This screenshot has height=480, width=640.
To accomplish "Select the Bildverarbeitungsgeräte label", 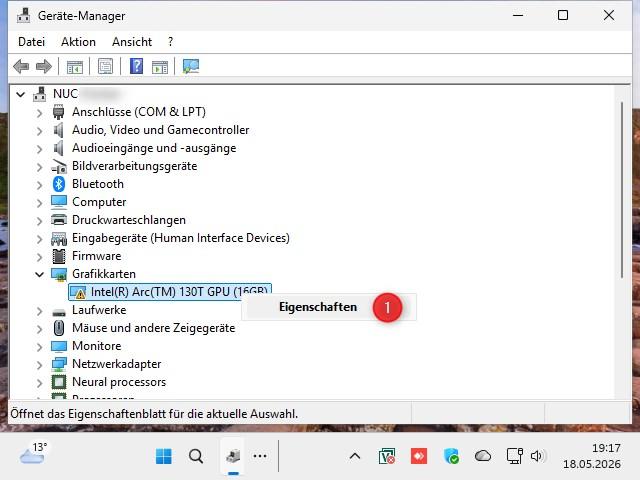I will click(134, 166).
